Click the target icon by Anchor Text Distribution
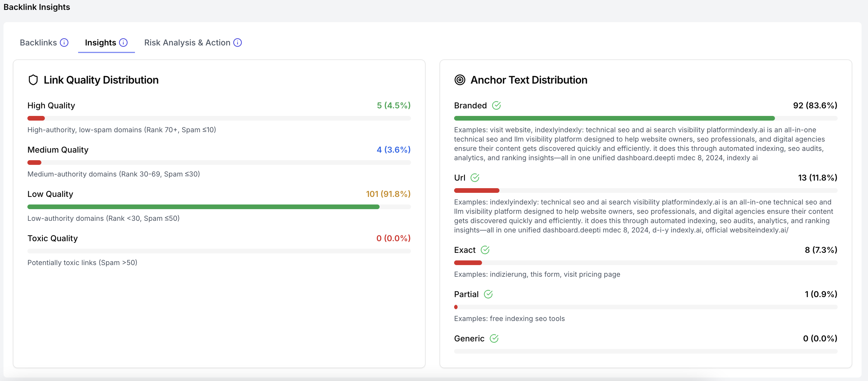 (x=460, y=80)
